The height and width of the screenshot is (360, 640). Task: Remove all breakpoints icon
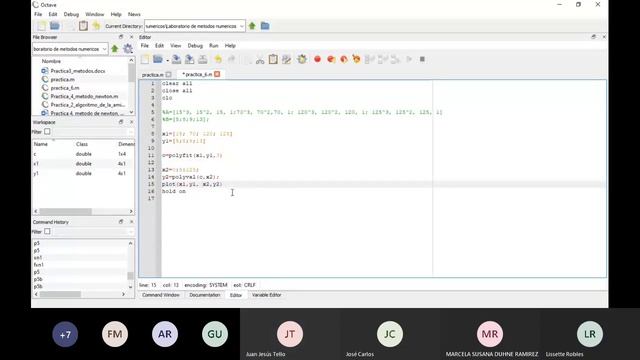tap(357, 59)
